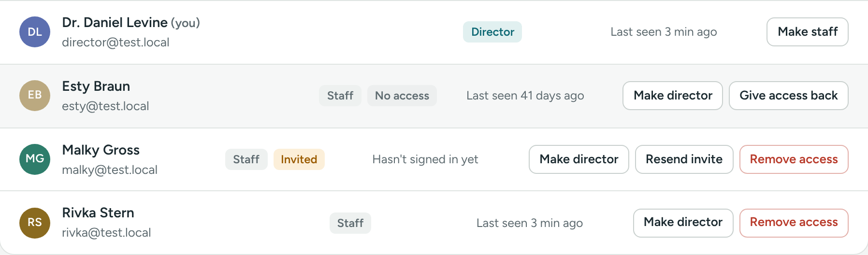The image size is (868, 255).
Task: Click the RS avatar for Rivka Stern
Action: (x=35, y=223)
